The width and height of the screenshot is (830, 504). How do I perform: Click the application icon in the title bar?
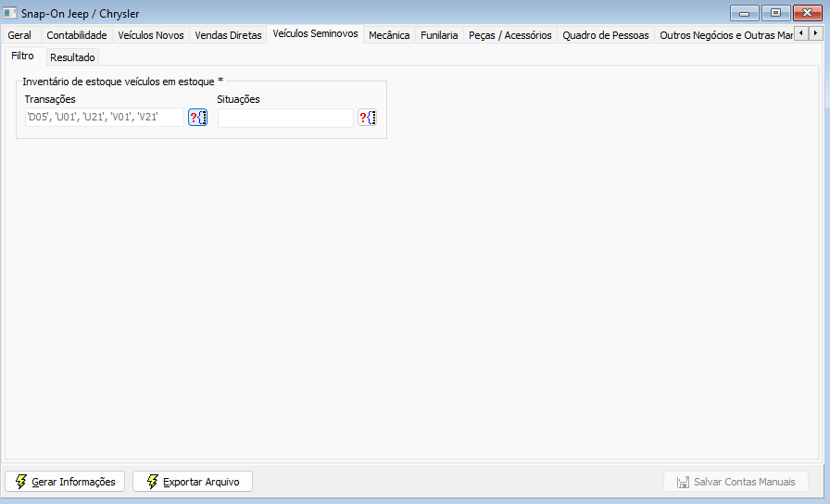click(x=9, y=13)
